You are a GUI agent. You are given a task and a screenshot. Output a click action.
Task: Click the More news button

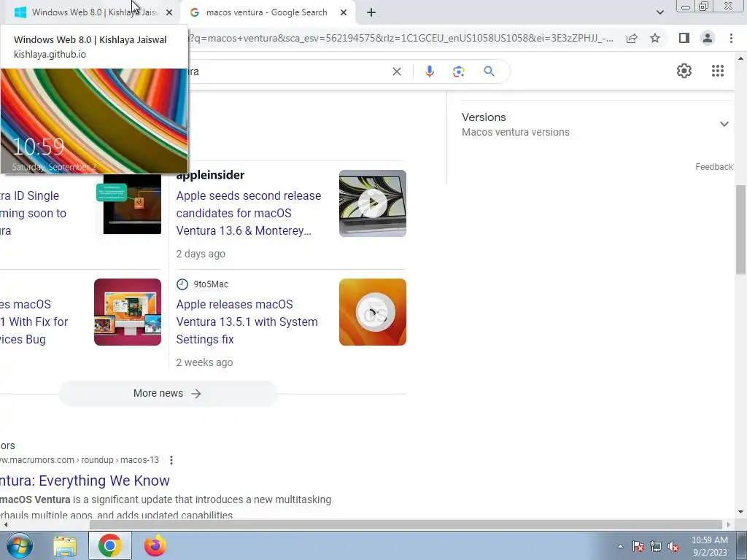pos(168,393)
